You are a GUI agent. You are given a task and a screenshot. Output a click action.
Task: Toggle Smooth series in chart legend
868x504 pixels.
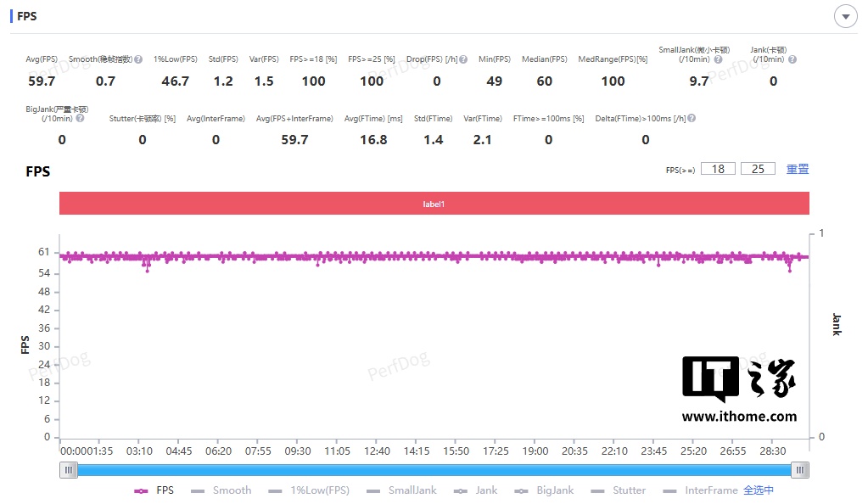(x=221, y=490)
